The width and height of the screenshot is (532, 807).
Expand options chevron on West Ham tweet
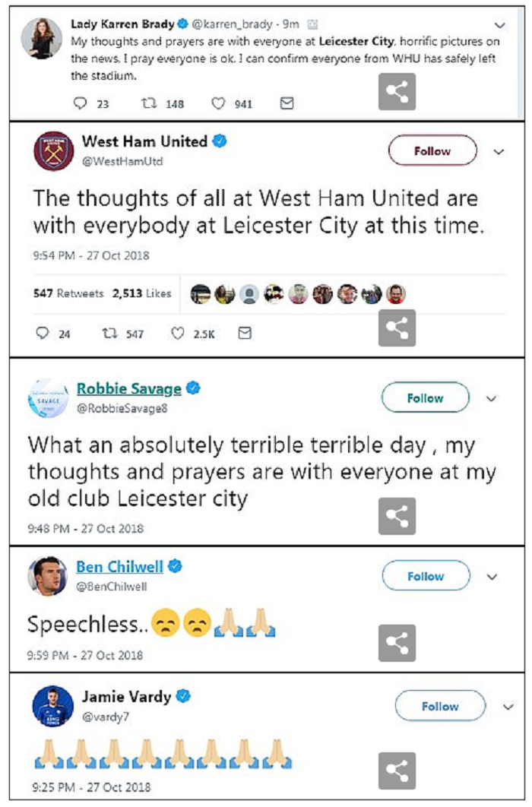(499, 151)
